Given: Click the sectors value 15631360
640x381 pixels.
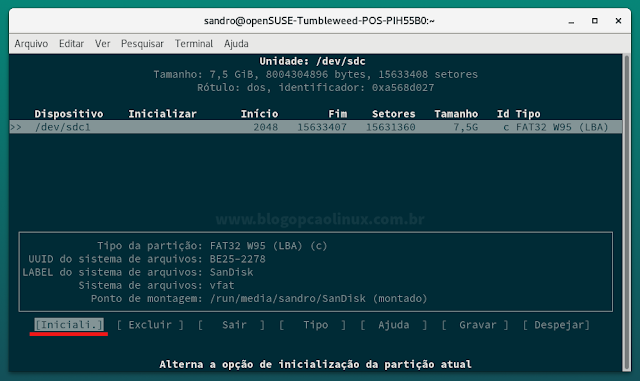Looking at the screenshot, I should point(391,127).
